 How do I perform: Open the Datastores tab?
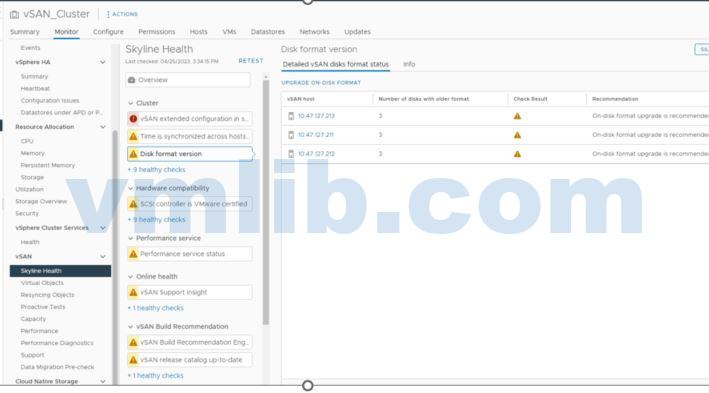268,32
